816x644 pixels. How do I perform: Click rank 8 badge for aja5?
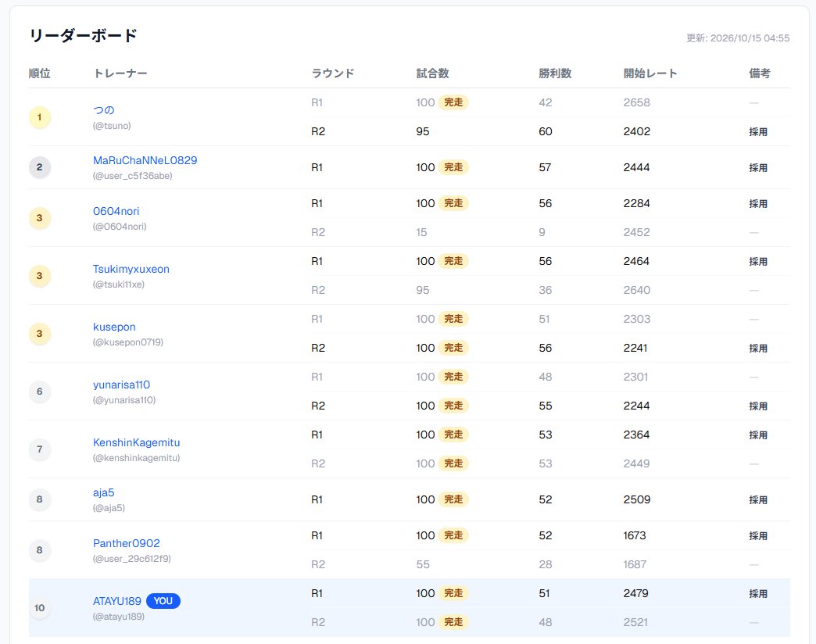pyautogui.click(x=40, y=499)
